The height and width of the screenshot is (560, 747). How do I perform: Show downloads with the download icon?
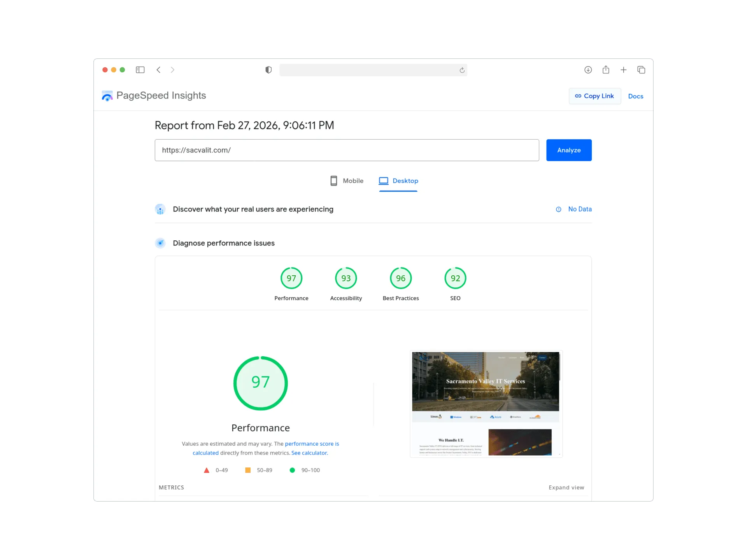[x=588, y=70]
